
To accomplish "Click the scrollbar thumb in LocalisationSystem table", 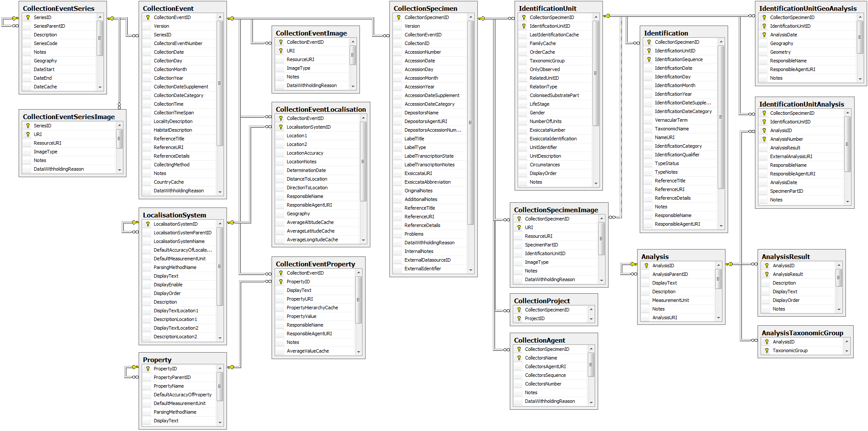I will pos(220,266).
